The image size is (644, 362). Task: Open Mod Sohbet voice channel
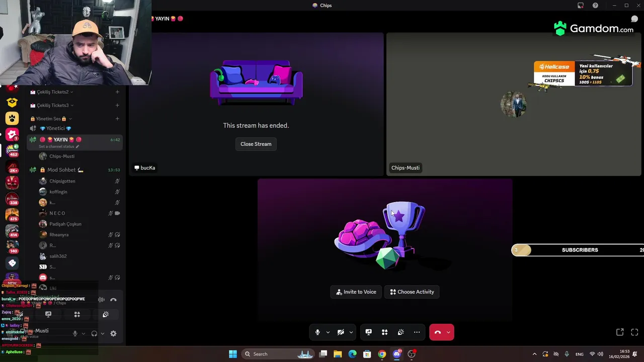75,170
